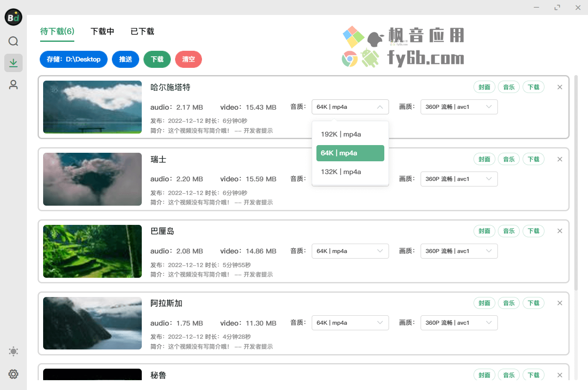Image resolution: width=588 pixels, height=390 pixels.
Task: Download 音乐 for 秘鲁
Action: click(509, 375)
